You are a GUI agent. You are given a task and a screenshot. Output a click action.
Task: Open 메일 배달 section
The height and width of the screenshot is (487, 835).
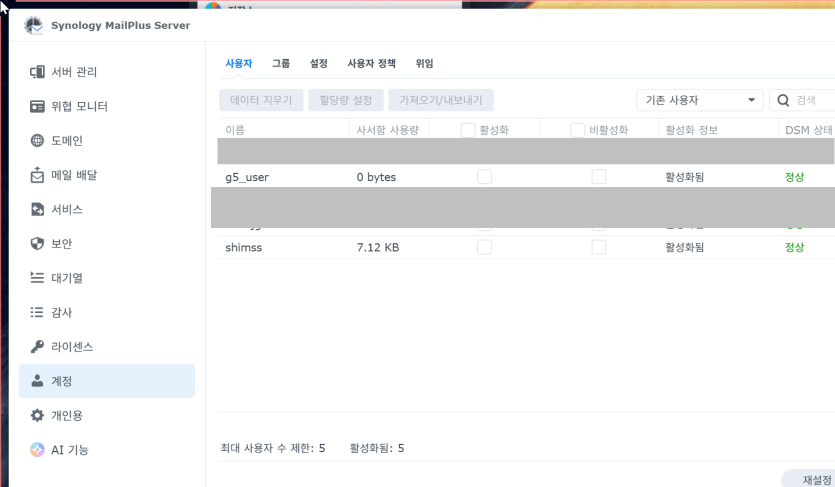[107, 175]
